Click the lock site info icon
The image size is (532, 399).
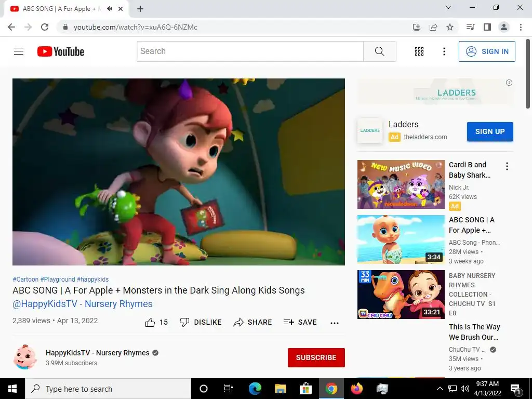(x=65, y=27)
